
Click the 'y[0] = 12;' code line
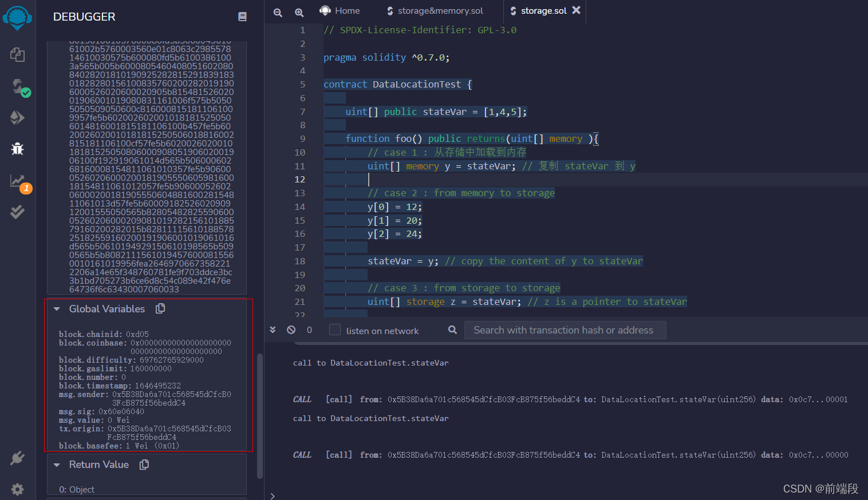tap(394, 207)
